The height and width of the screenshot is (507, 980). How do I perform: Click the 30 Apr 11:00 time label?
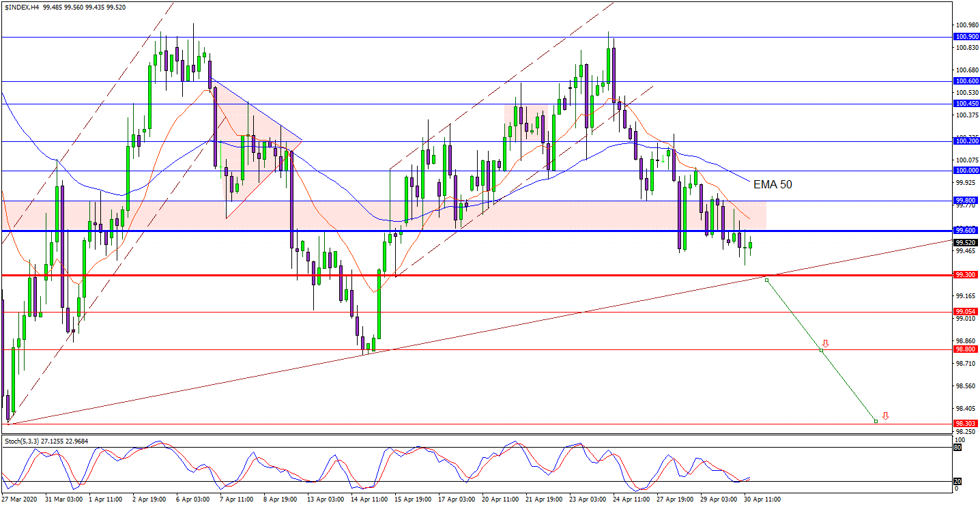pos(762,499)
